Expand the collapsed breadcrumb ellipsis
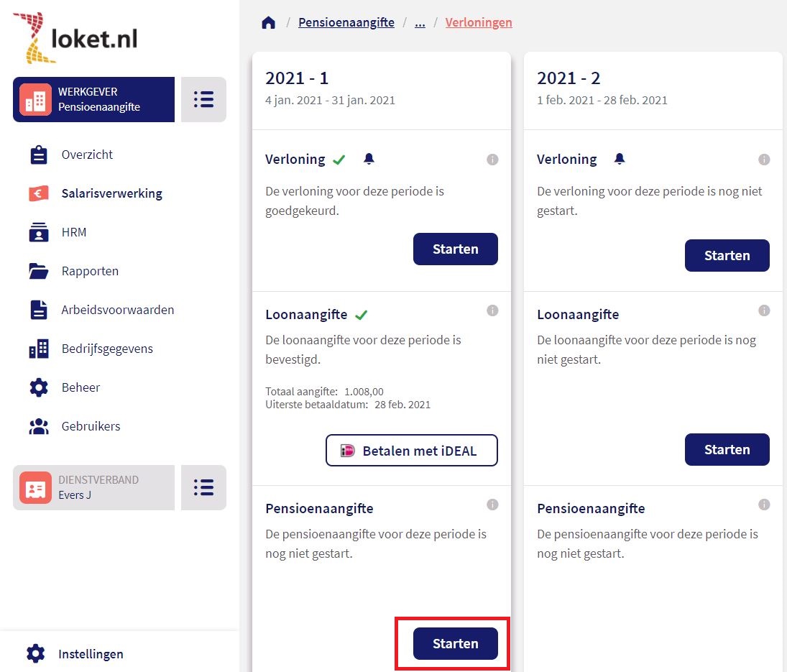Screen dimensions: 787x672 (x=420, y=22)
